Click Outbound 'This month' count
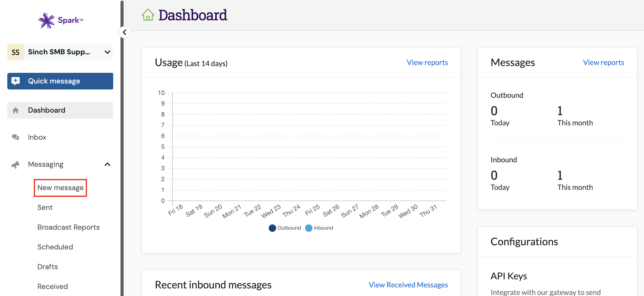The image size is (644, 296). click(x=560, y=111)
